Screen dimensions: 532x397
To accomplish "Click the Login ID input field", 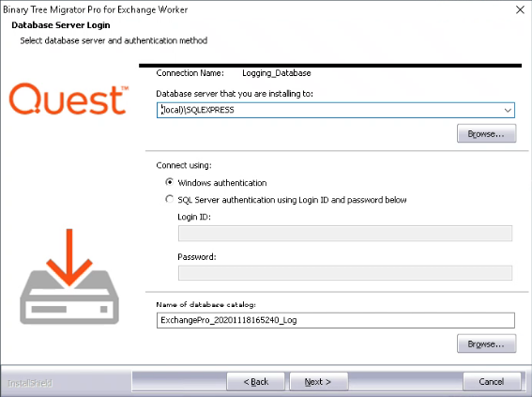I will point(345,234).
